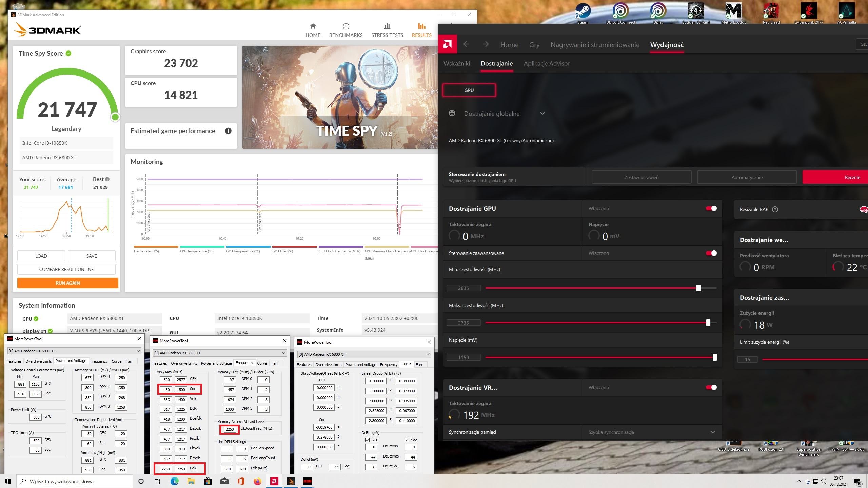868x488 pixels.
Task: Click the AMD Radeon back arrow
Action: pyautogui.click(x=466, y=44)
